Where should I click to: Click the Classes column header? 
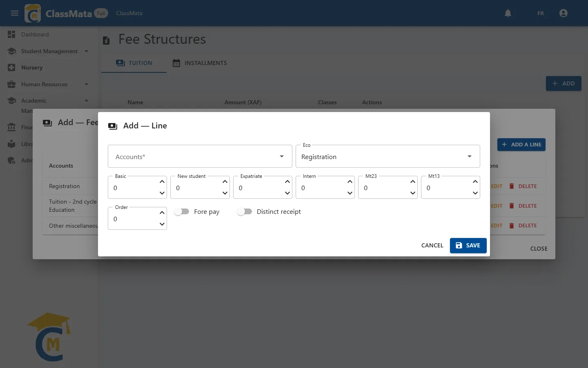coord(327,102)
